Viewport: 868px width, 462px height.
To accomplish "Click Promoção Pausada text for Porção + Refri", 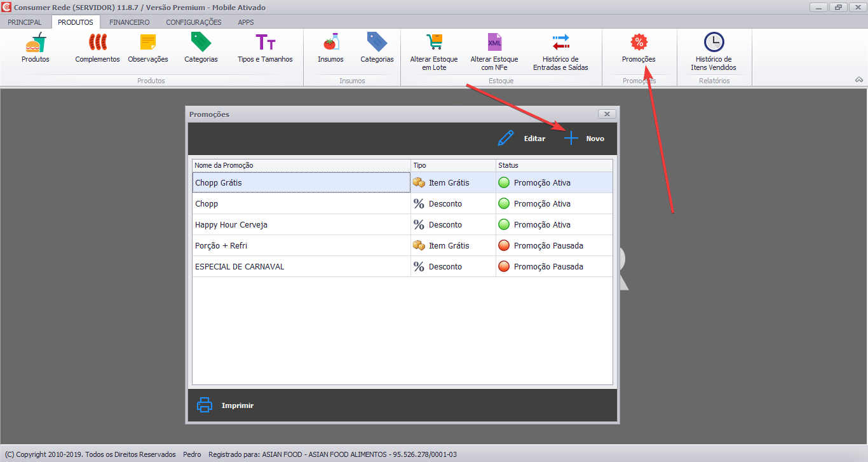I will 548,246.
